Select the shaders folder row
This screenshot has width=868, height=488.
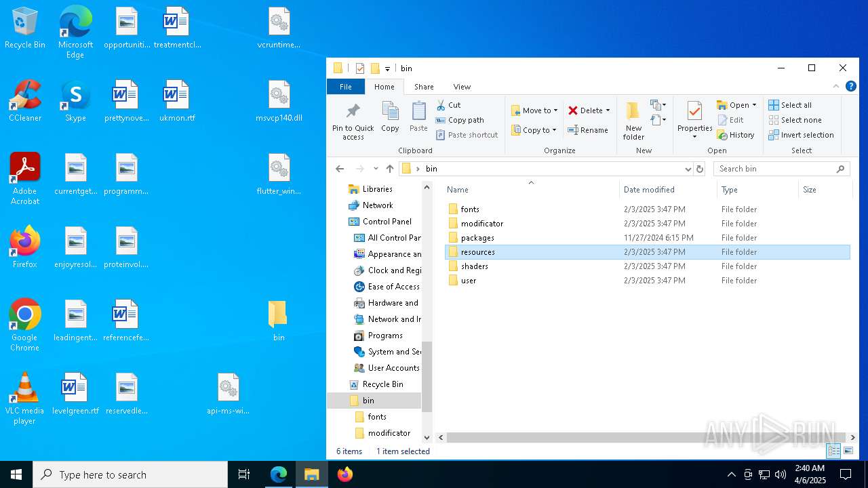pyautogui.click(x=647, y=266)
